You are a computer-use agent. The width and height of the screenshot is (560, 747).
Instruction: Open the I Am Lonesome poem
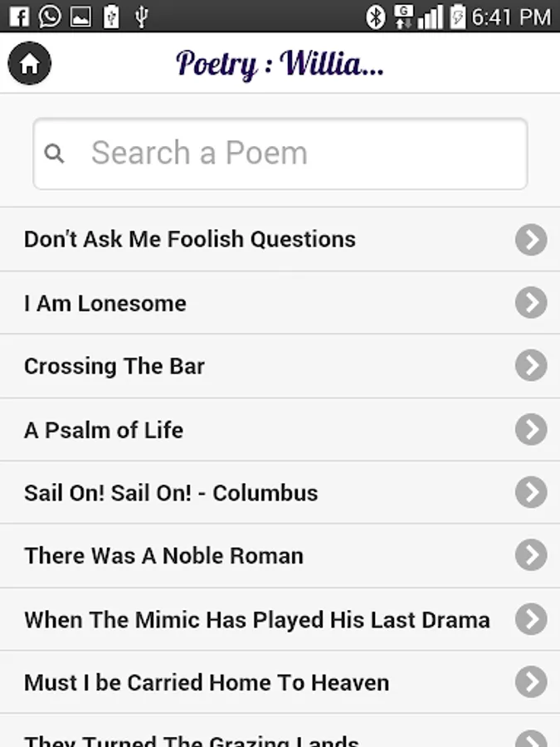coord(105,304)
